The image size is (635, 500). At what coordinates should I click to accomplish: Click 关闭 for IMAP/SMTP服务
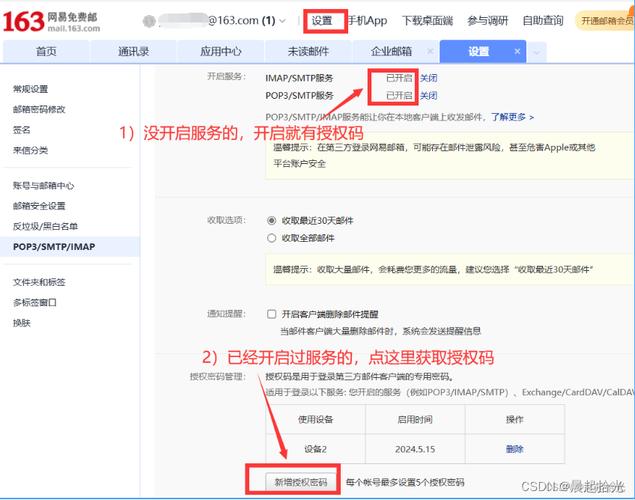pos(428,78)
